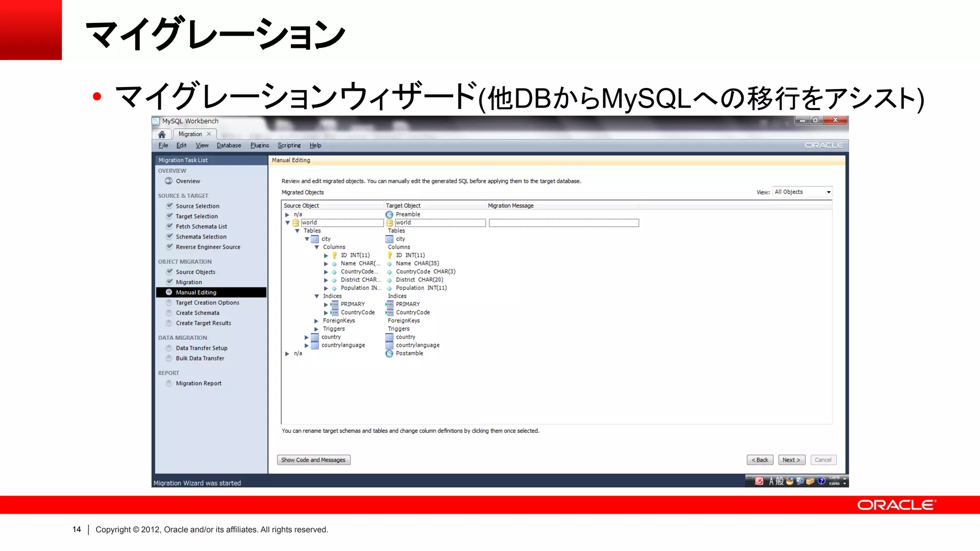Click the target Name column diamond icon
The width and height of the screenshot is (980, 551).
click(x=390, y=264)
